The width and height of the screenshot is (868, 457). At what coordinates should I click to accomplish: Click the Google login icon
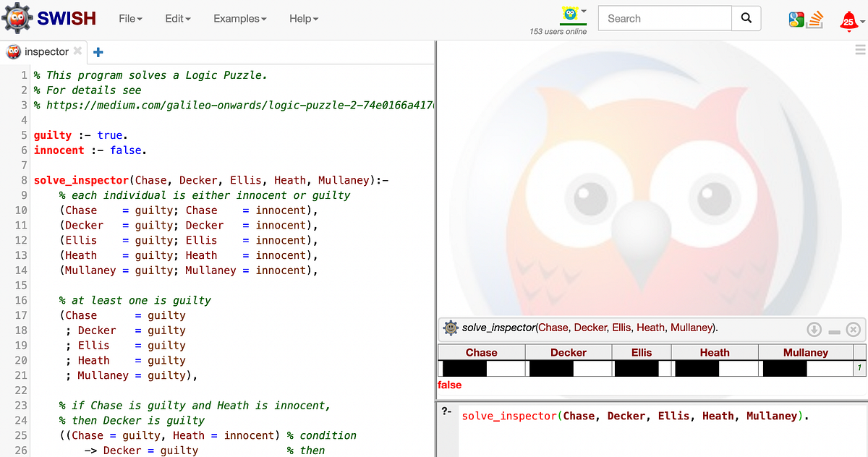click(x=797, y=19)
